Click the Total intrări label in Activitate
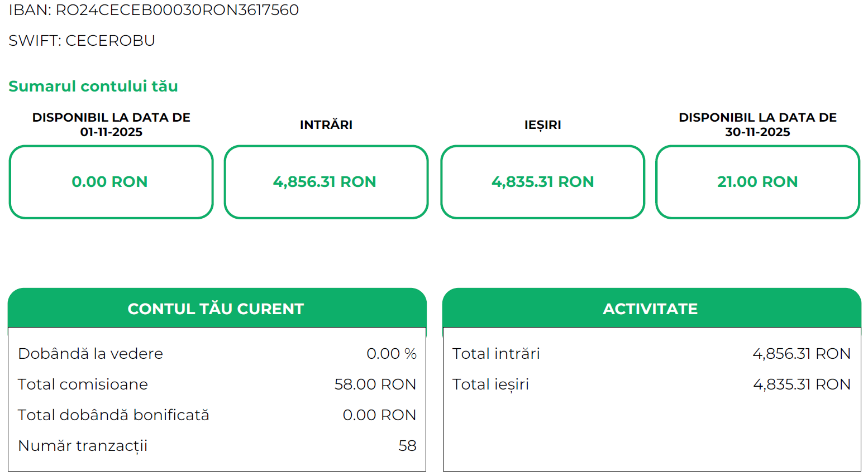 click(x=496, y=354)
